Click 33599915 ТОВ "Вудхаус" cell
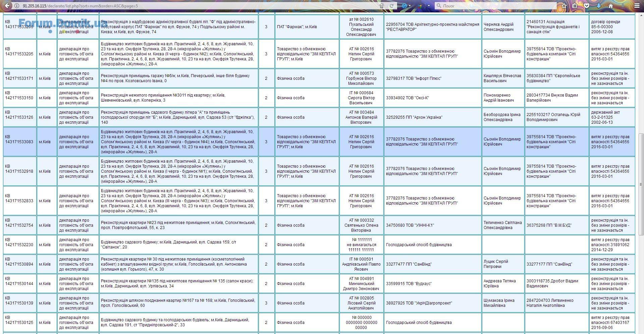Image resolution: width=644 pixels, height=334 pixels. [433, 284]
